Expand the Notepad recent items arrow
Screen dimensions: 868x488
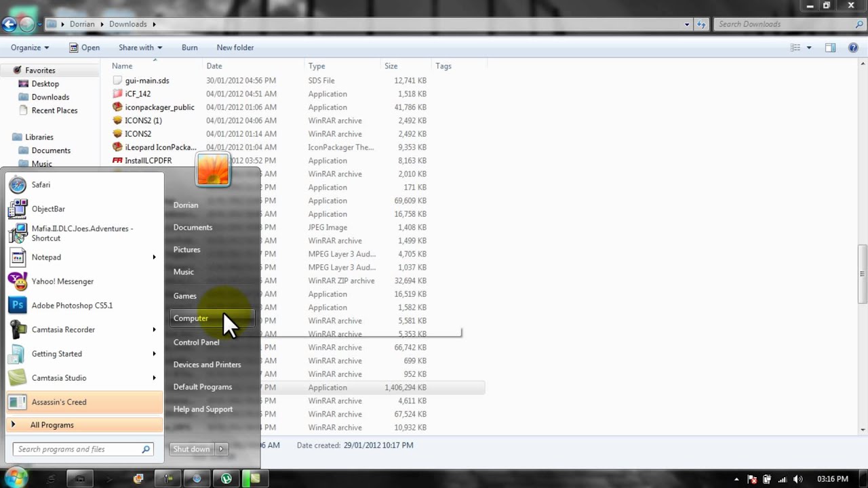[154, 257]
